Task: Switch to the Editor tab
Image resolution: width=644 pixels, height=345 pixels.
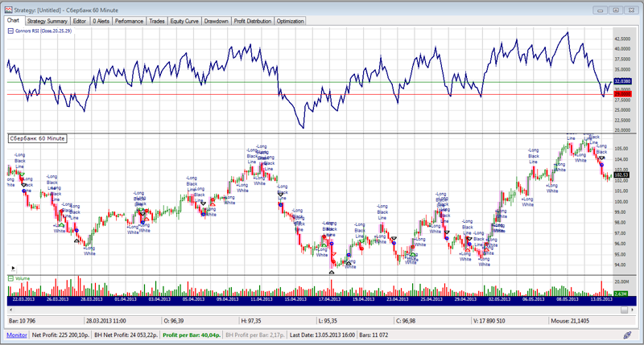Action: [x=80, y=21]
